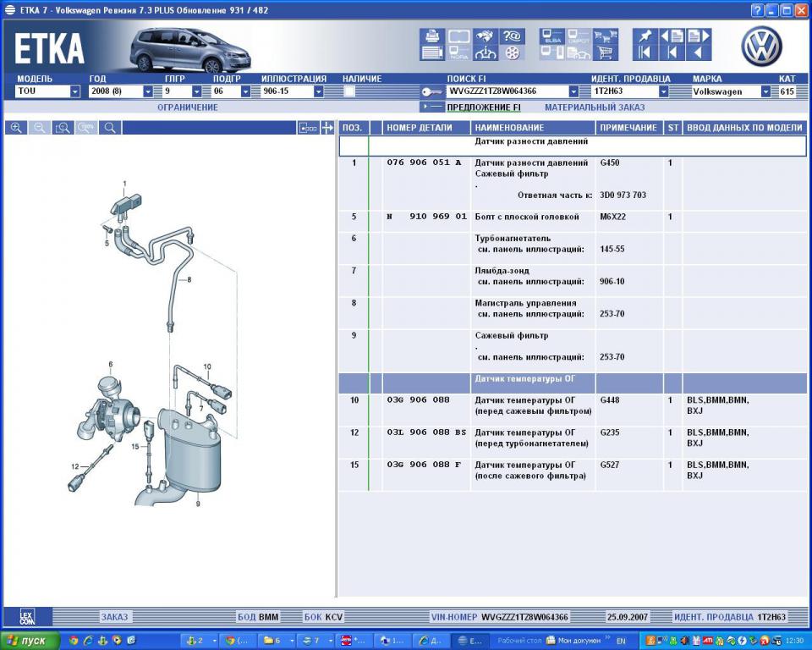Screen dimensions: 812x650
Task: Select the highlighted Датчик температуры ОГ header row
Action: pos(573,383)
